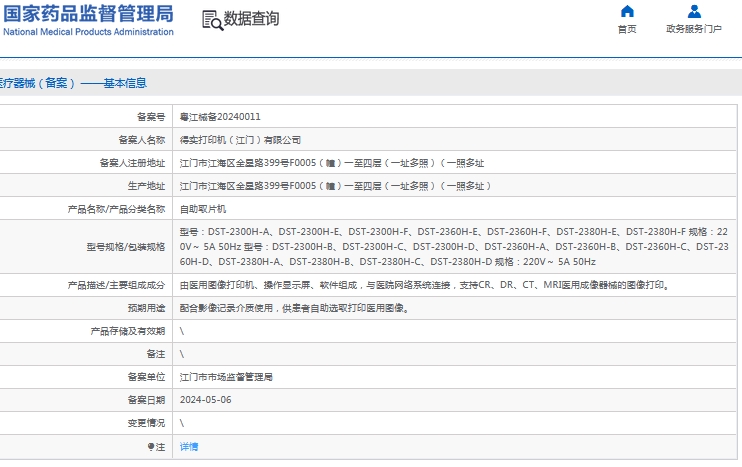Click the model specification text DST-2300H-A
The width and height of the screenshot is (742, 467).
[238, 231]
